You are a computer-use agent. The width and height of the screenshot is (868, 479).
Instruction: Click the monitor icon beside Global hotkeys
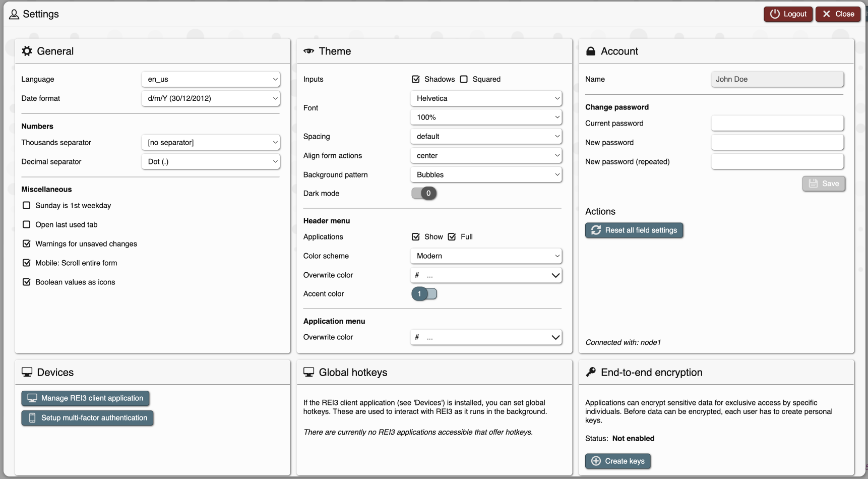click(x=308, y=372)
